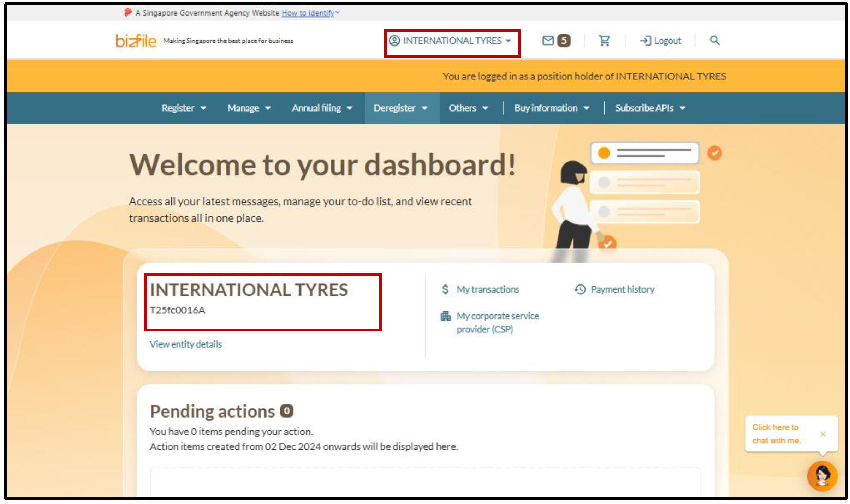This screenshot has height=504, width=850.
Task: Click the How to identify link
Action: coord(308,13)
